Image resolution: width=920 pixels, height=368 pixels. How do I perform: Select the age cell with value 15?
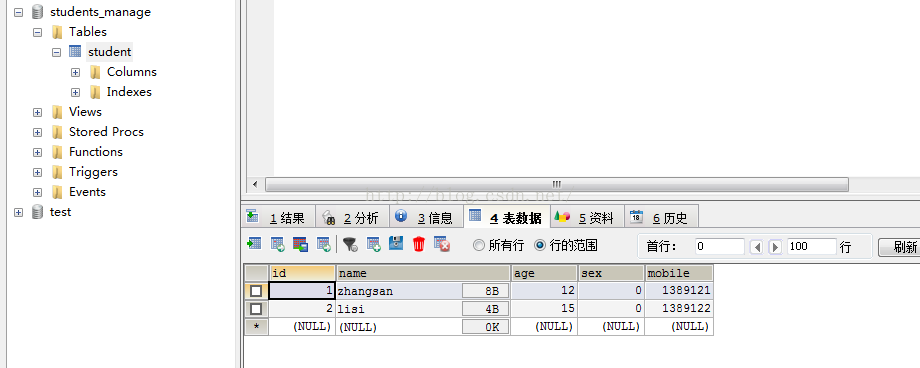[x=544, y=309]
